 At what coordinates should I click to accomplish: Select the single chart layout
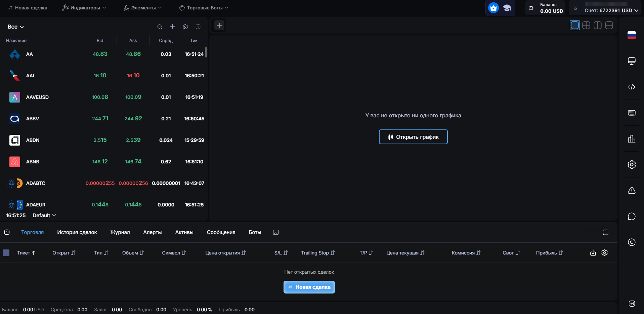coord(575,25)
